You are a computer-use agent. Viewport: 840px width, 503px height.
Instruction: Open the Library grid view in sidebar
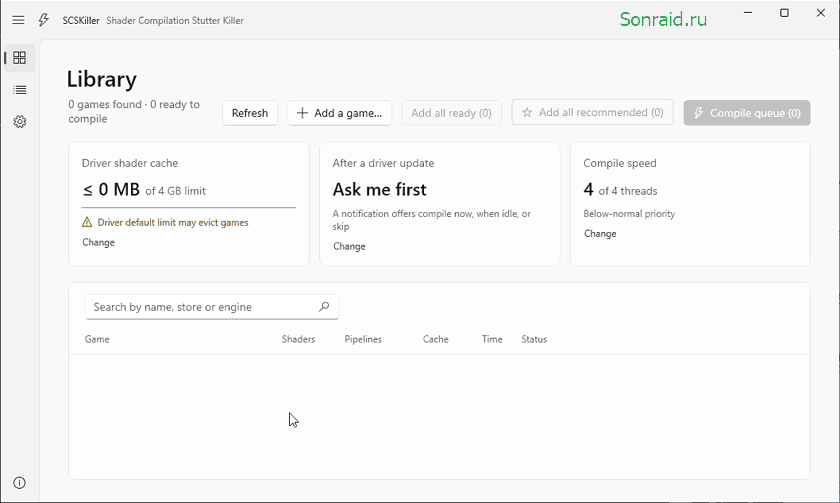coord(20,57)
